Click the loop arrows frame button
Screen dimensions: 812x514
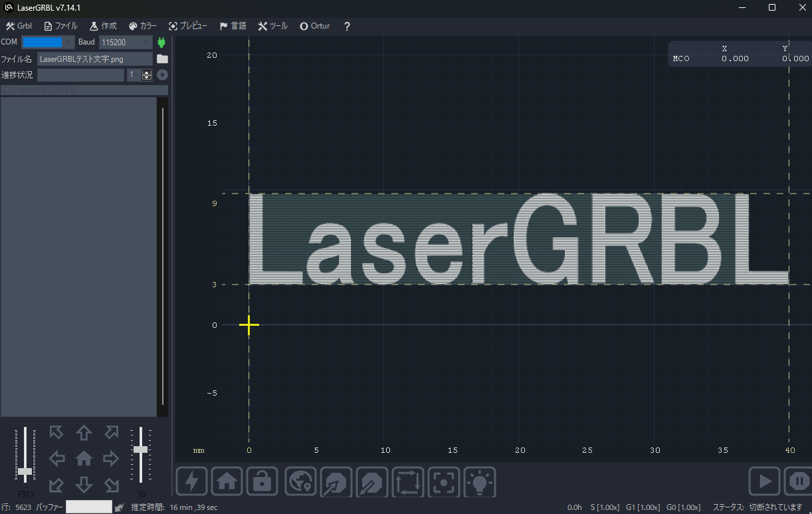point(408,481)
